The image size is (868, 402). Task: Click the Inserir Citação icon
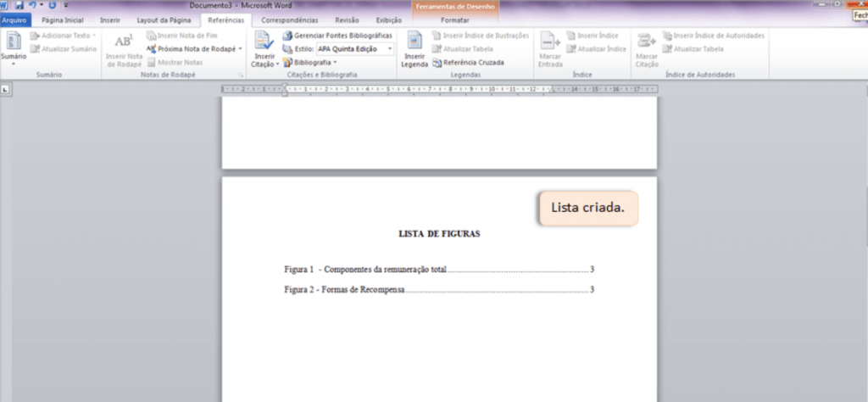(x=264, y=44)
